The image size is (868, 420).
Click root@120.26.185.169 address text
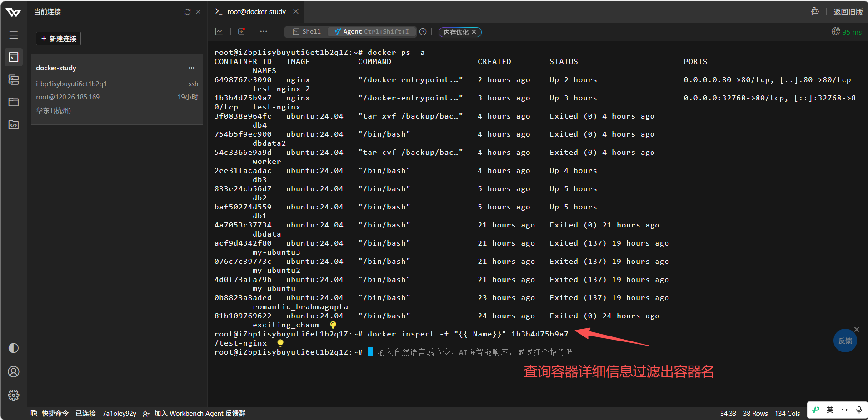pos(68,97)
